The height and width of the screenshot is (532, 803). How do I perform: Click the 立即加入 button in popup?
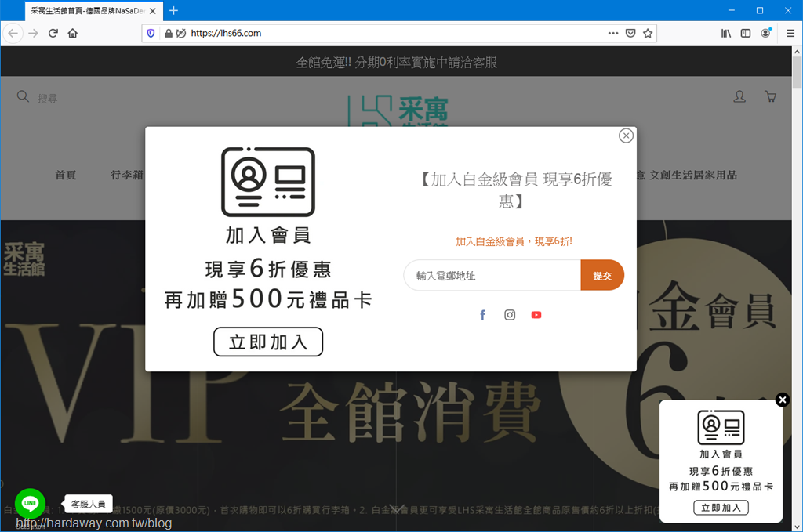[x=268, y=342]
